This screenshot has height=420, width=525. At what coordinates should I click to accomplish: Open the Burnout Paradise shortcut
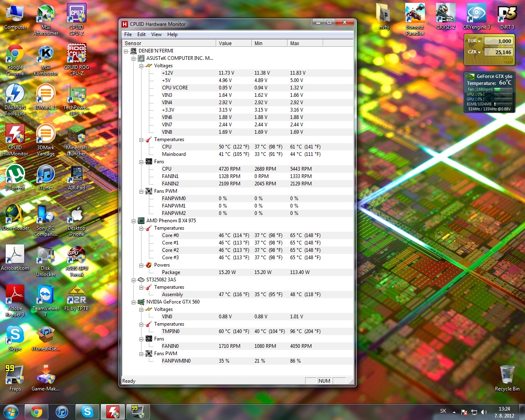click(415, 20)
